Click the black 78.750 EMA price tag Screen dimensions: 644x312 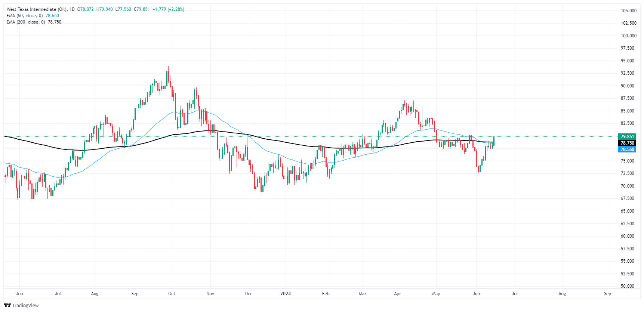[627, 143]
